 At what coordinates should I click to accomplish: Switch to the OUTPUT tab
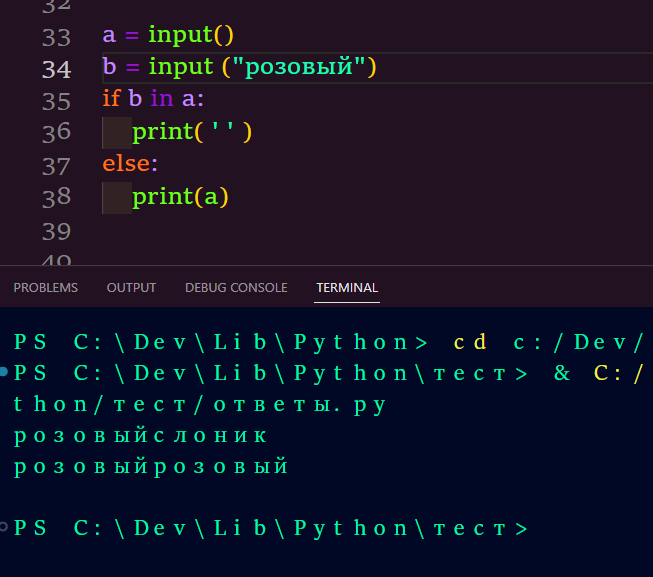(x=131, y=288)
